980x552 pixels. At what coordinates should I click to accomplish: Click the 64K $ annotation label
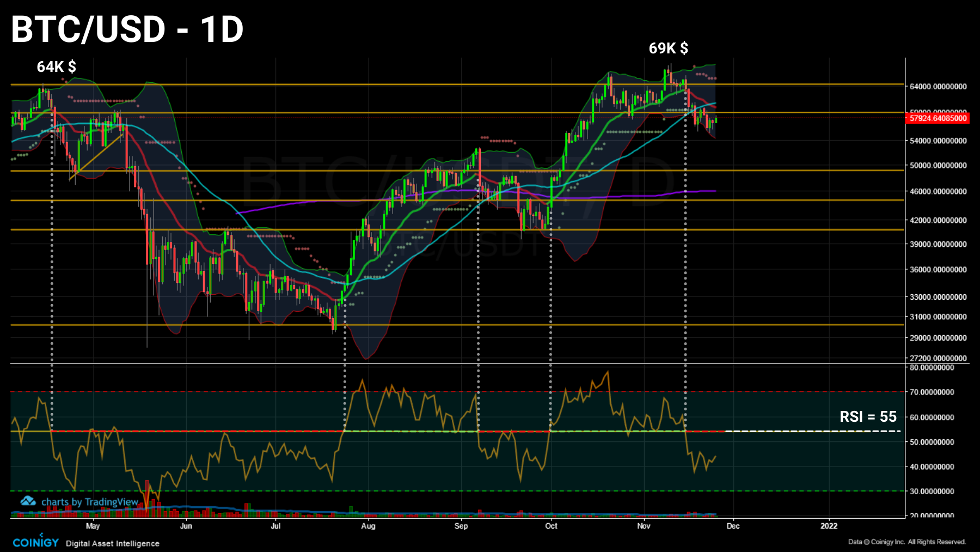click(56, 68)
